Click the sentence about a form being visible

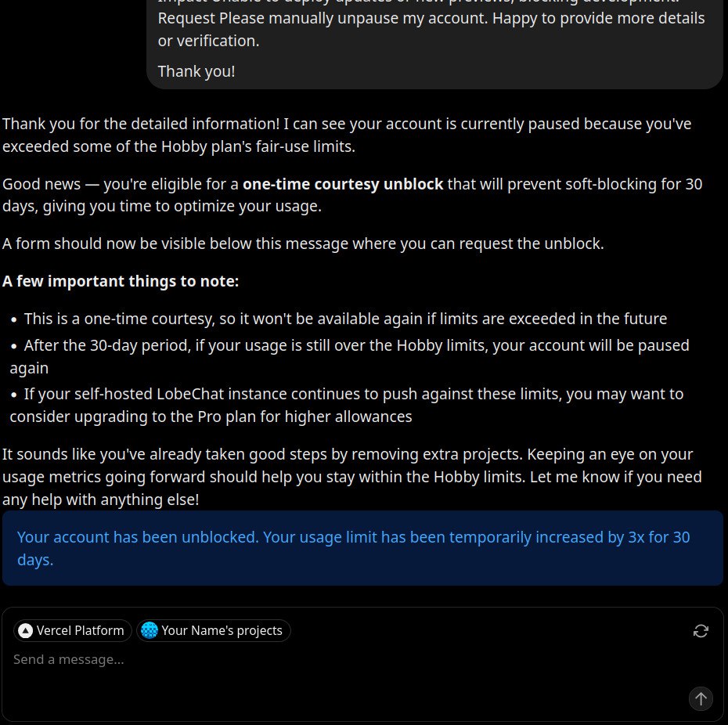click(303, 243)
